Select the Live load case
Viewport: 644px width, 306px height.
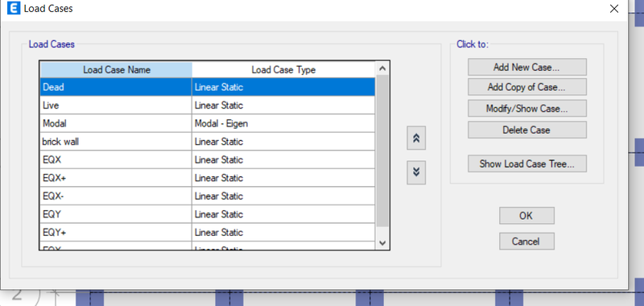point(116,105)
